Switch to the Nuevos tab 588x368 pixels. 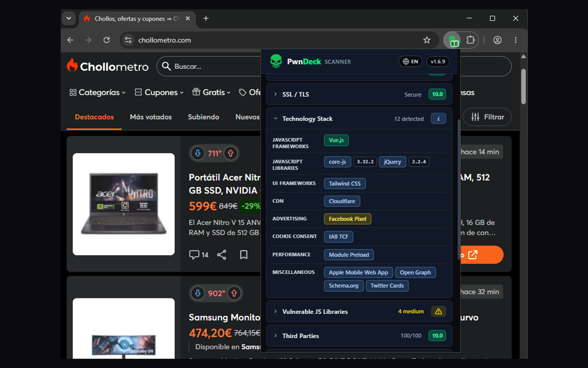point(248,117)
